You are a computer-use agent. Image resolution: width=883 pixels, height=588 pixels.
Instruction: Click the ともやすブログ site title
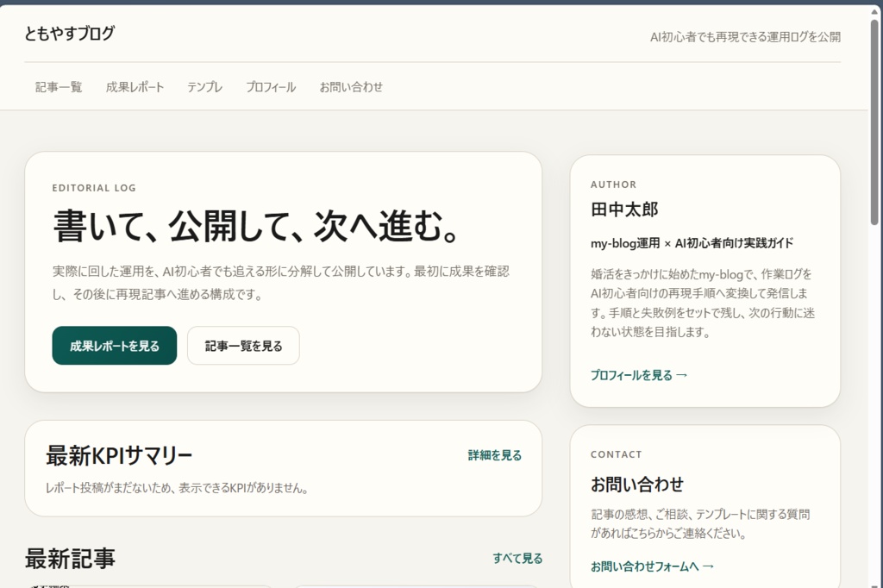pos(70,34)
